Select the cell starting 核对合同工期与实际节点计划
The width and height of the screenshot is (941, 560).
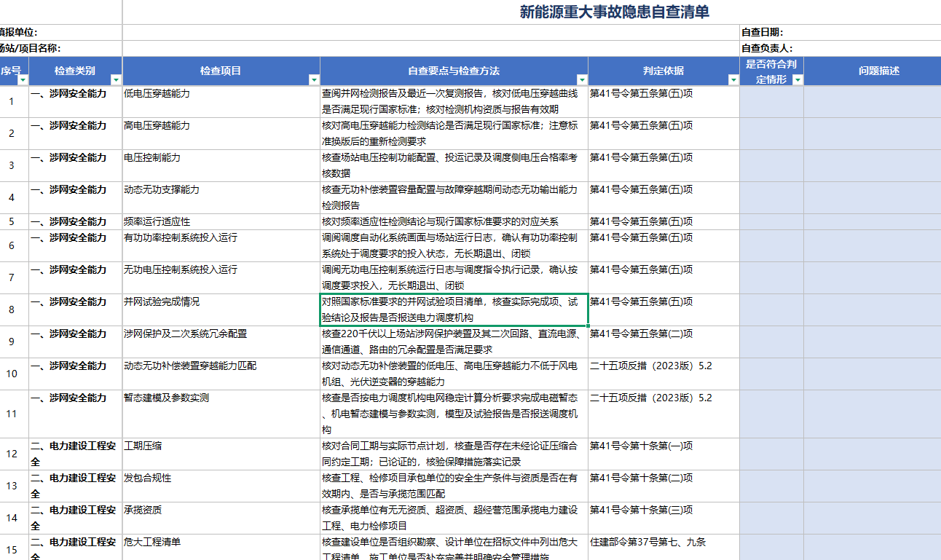tap(454, 454)
